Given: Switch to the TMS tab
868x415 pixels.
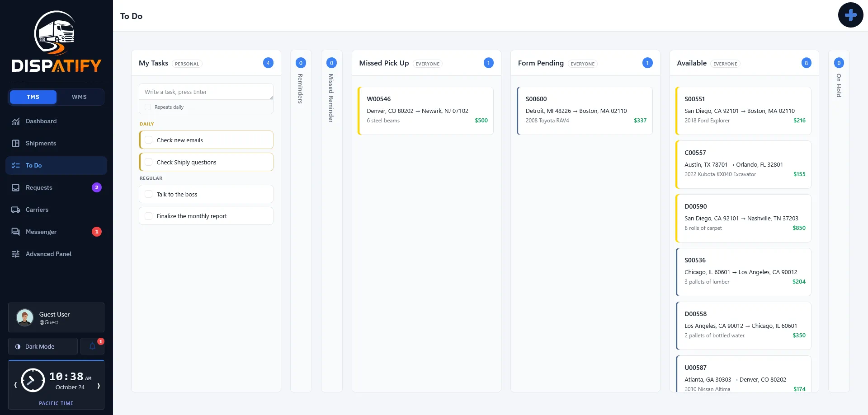Looking at the screenshot, I should coord(33,97).
